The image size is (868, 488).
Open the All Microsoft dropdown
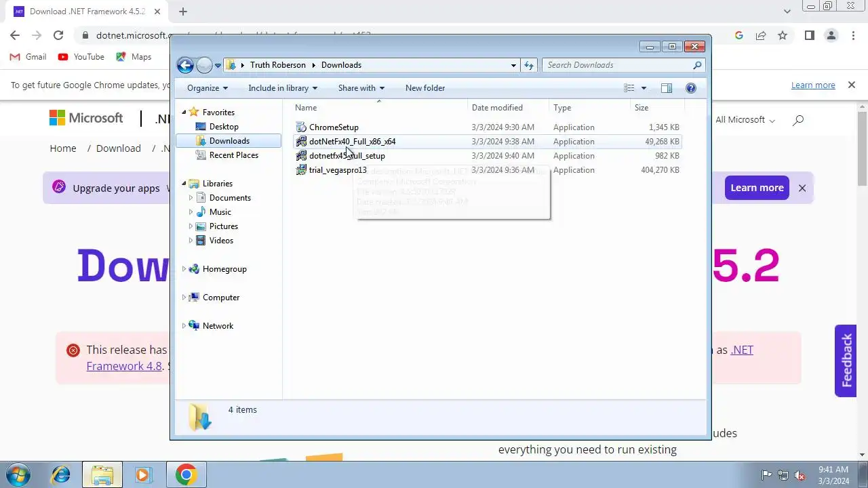pyautogui.click(x=745, y=120)
